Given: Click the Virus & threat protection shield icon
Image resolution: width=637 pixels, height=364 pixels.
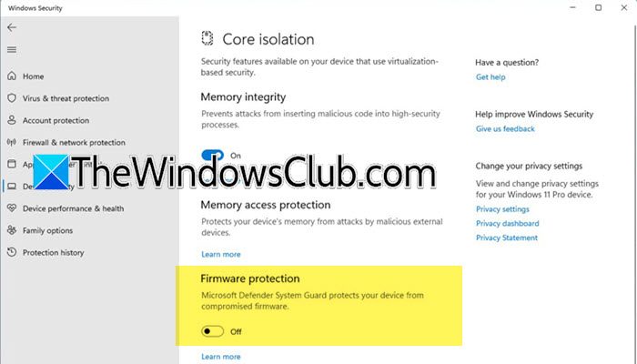Looking at the screenshot, I should (x=11, y=98).
